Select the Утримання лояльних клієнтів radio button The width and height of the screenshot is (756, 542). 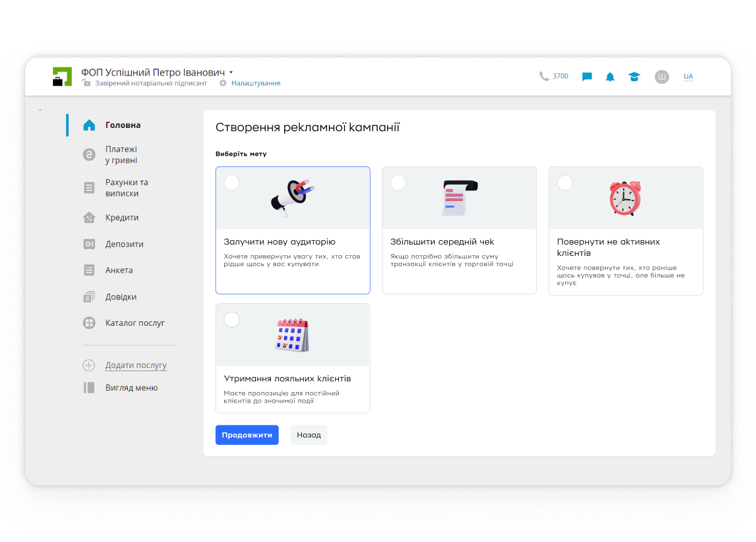point(232,320)
